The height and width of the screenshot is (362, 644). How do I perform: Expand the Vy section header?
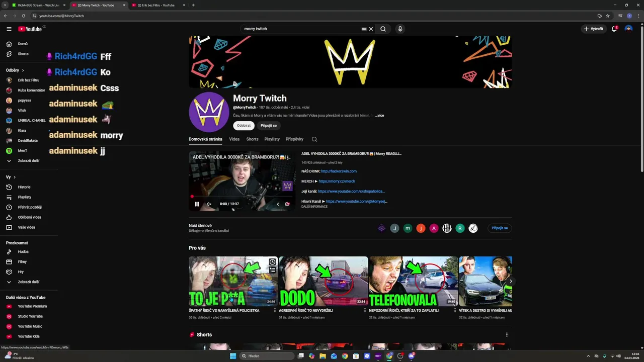pyautogui.click(x=11, y=177)
